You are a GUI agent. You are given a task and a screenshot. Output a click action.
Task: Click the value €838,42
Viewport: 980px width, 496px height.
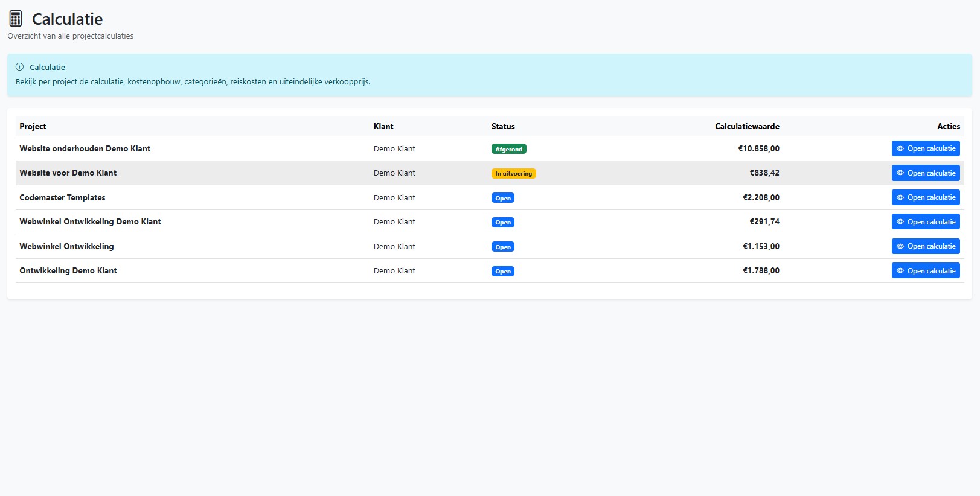click(764, 173)
